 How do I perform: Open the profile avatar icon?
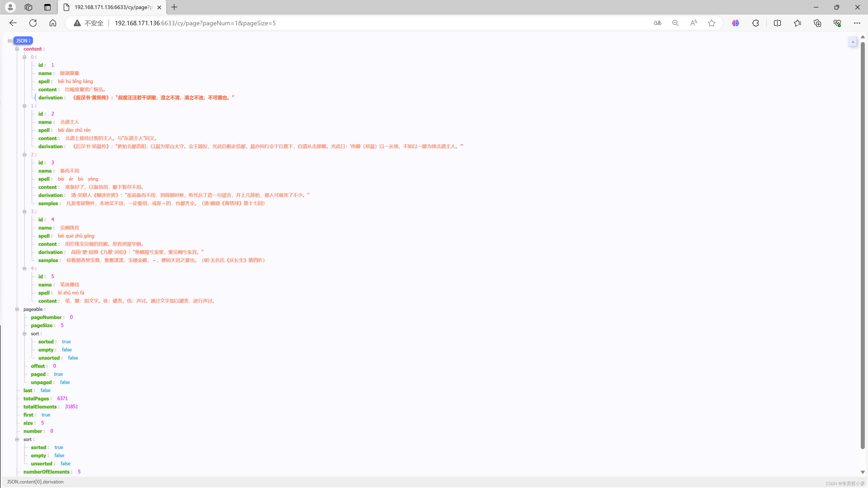(x=10, y=7)
